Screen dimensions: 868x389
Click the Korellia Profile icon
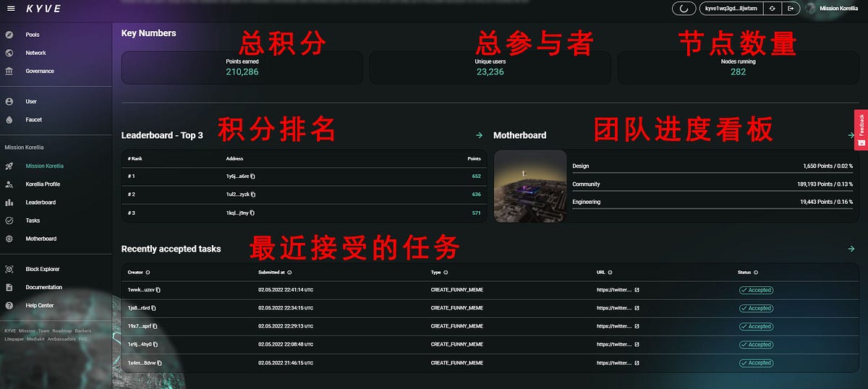[x=9, y=184]
